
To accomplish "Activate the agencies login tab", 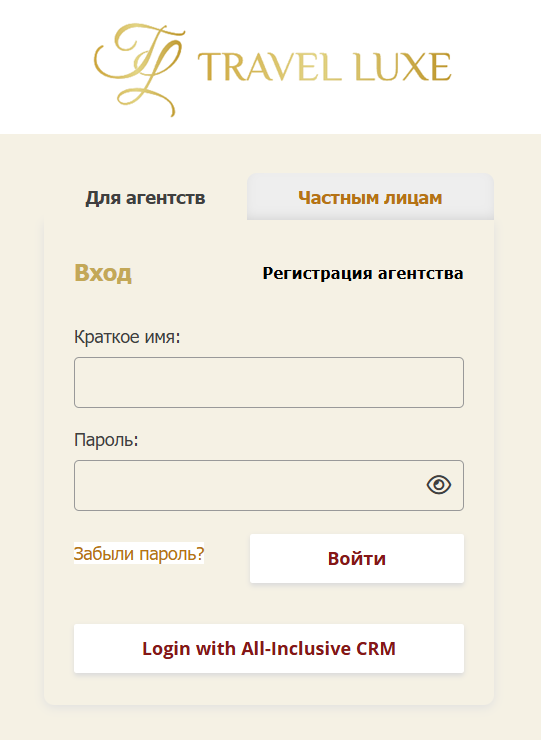I will tap(145, 197).
